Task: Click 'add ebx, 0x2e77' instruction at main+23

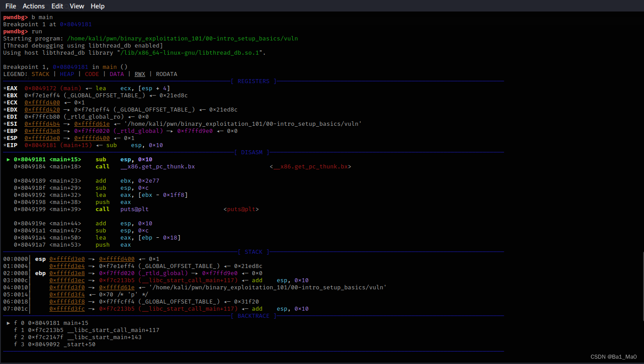Action: 127,181
